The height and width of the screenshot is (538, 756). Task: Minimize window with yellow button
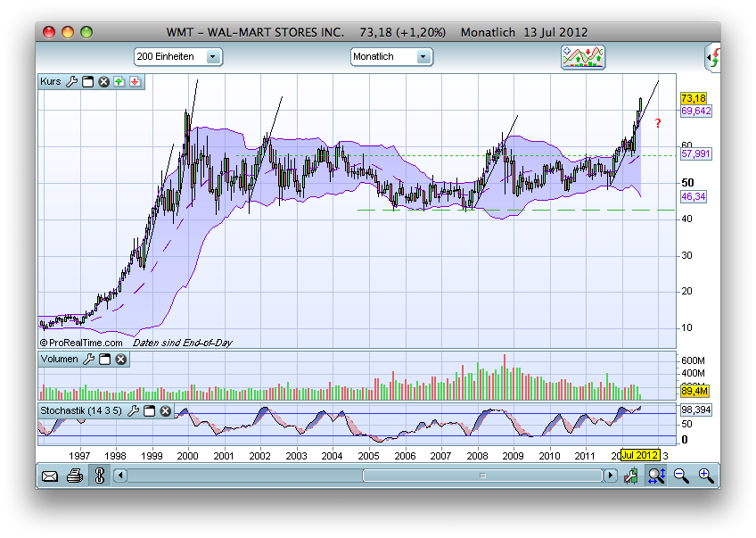68,32
